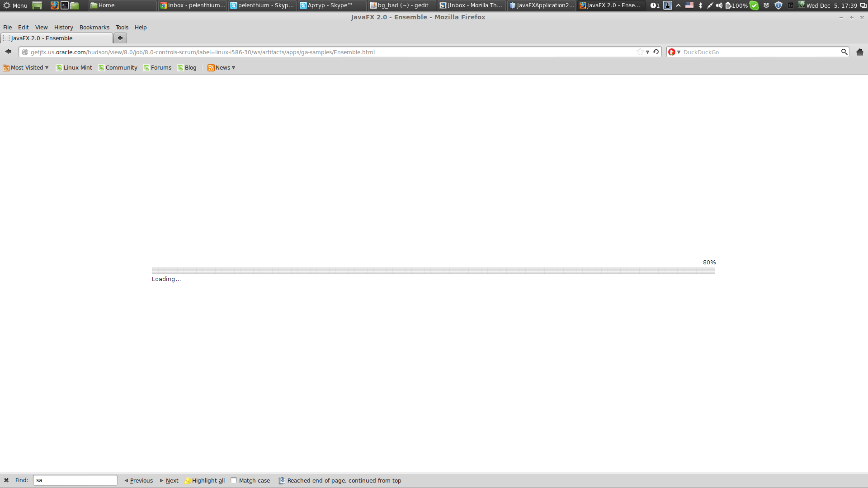
Task: Close the find bar with X
Action: [6, 480]
